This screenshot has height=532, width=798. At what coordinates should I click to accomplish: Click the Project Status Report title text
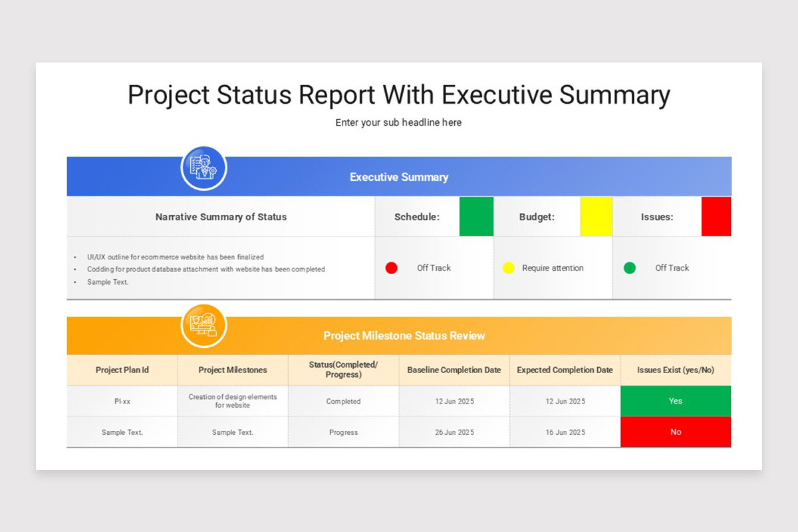point(398,95)
